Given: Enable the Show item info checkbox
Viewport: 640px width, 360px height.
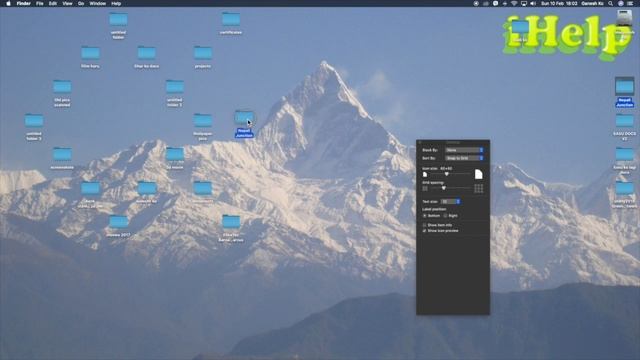Looking at the screenshot, I should (x=424, y=225).
